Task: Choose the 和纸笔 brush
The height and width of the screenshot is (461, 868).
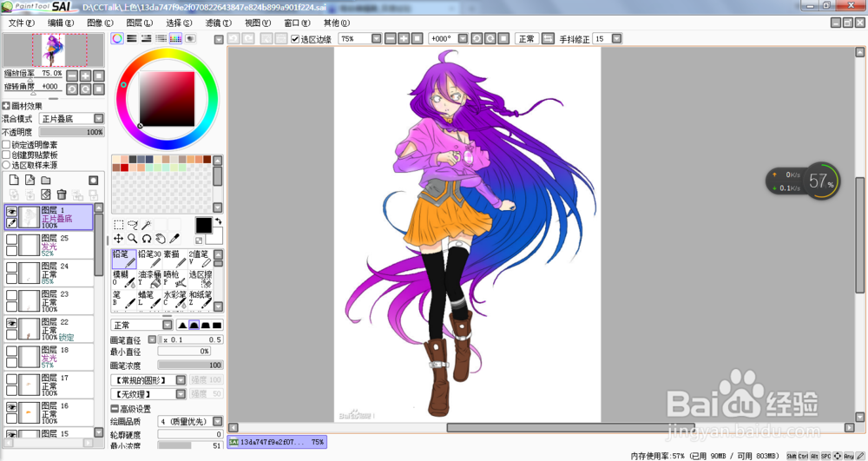Action: click(x=200, y=300)
